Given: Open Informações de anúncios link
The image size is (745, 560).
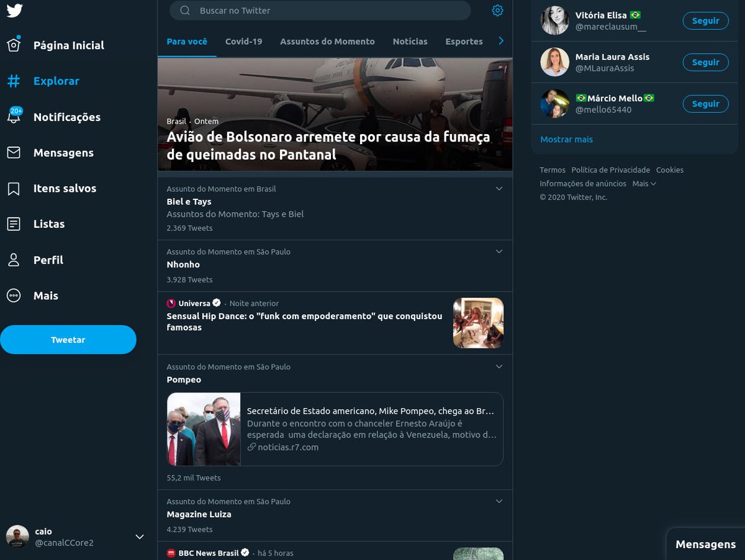Looking at the screenshot, I should point(583,183).
